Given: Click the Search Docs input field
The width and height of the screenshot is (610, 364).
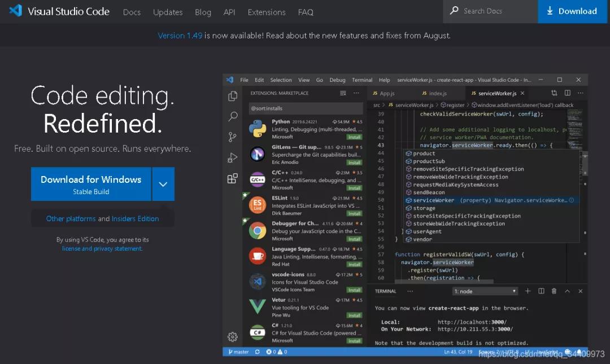Looking at the screenshot, I should click(x=490, y=11).
